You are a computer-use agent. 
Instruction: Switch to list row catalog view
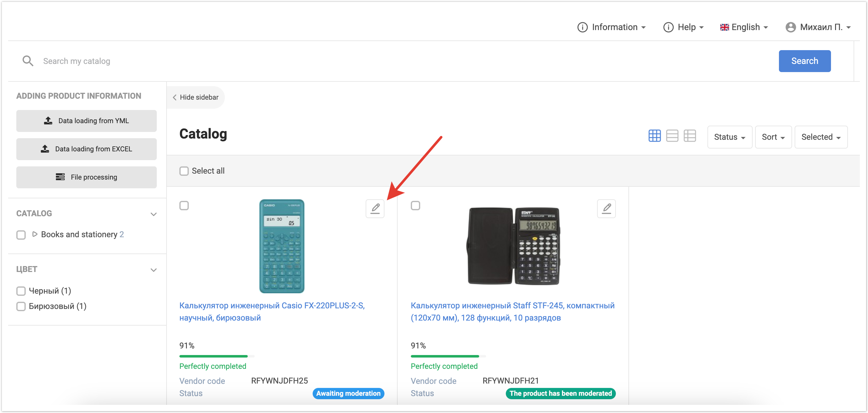point(672,136)
